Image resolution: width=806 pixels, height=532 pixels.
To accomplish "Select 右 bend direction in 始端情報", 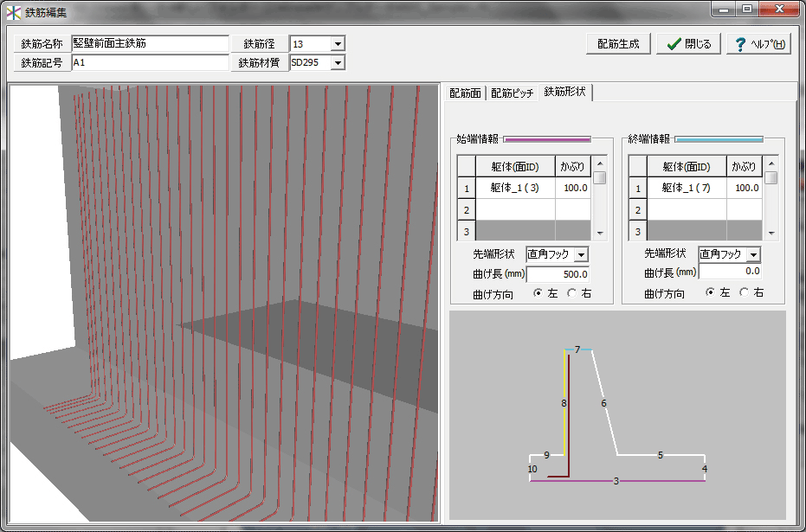I will pyautogui.click(x=571, y=293).
